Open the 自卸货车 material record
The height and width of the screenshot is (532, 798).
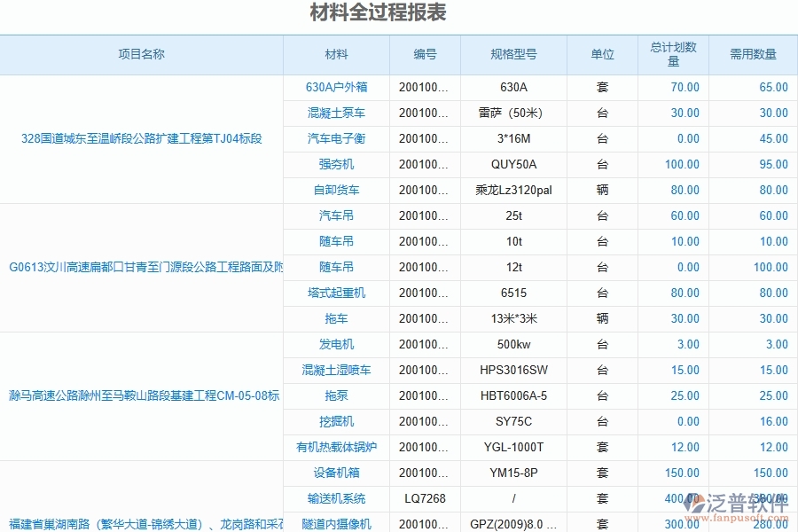(x=335, y=190)
